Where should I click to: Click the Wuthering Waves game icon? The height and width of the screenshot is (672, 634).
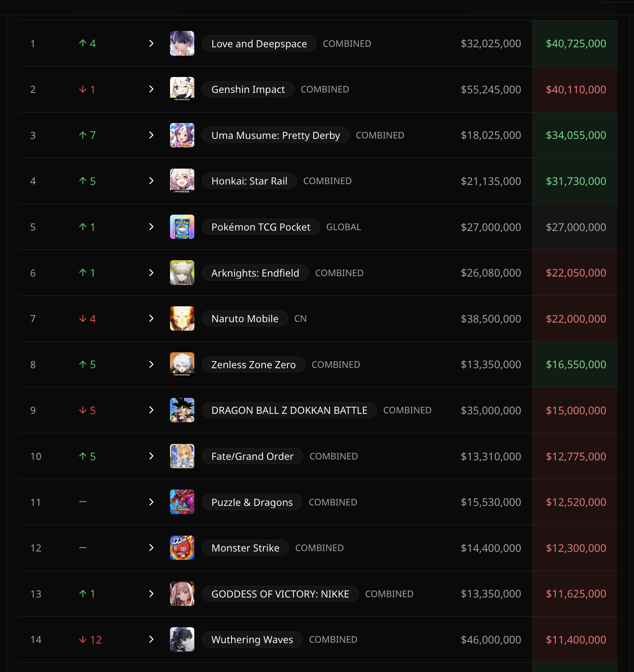pyautogui.click(x=182, y=639)
